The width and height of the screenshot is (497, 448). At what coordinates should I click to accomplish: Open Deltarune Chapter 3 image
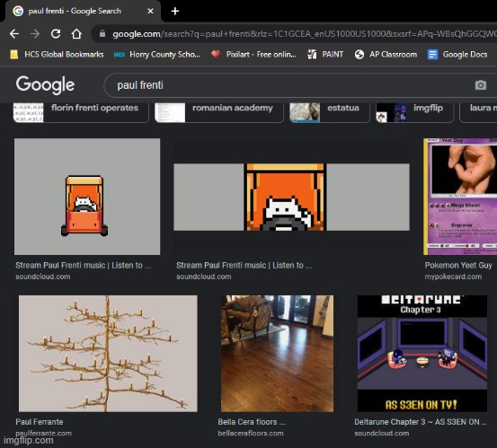(422, 354)
